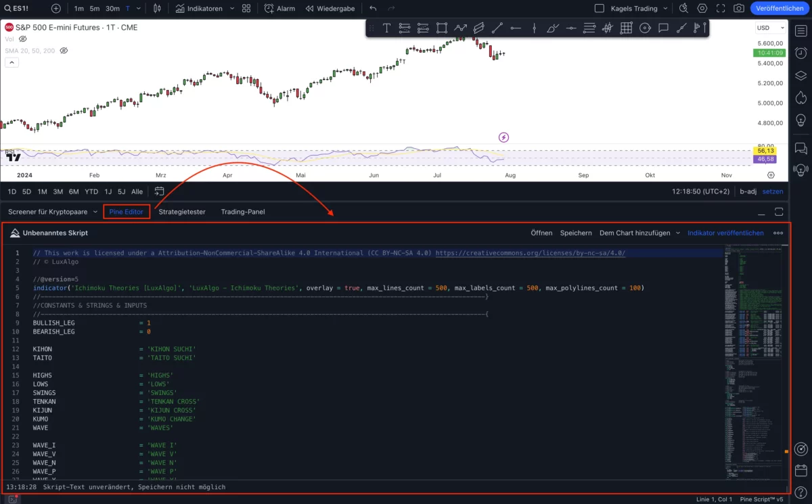This screenshot has width=812, height=504.
Task: Click the Veröffentlichen button
Action: [x=779, y=8]
